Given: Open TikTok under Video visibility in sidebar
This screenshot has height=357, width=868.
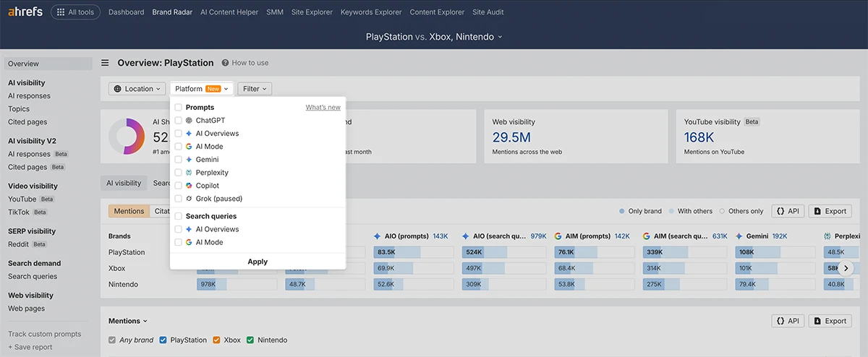Looking at the screenshot, I should click(x=19, y=212).
